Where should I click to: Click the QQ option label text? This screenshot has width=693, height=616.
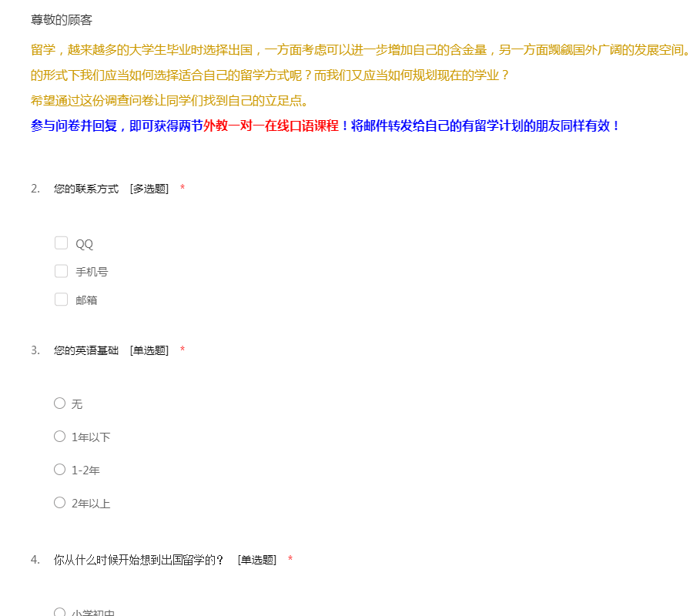(x=84, y=244)
